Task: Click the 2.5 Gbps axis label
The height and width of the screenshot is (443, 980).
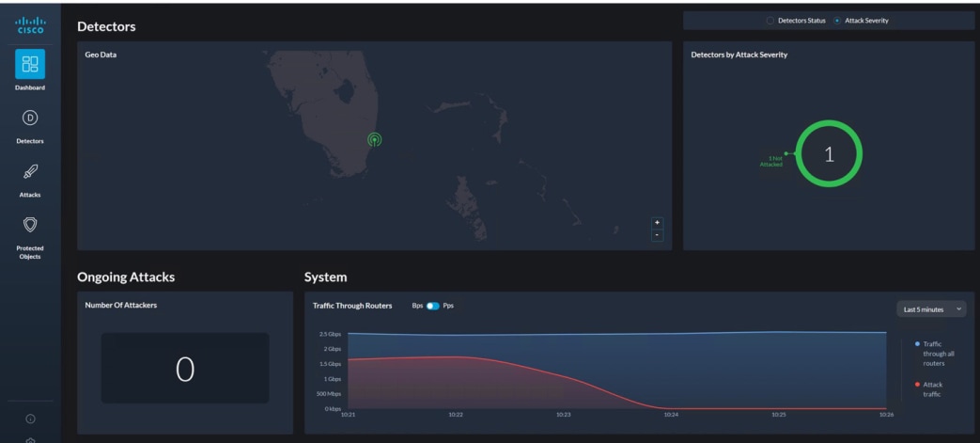Action: pos(330,334)
